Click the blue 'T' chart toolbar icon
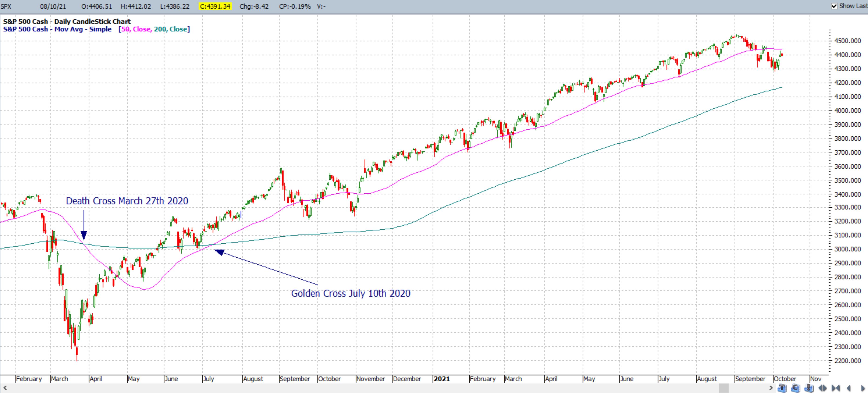The image size is (868, 393). (x=782, y=388)
